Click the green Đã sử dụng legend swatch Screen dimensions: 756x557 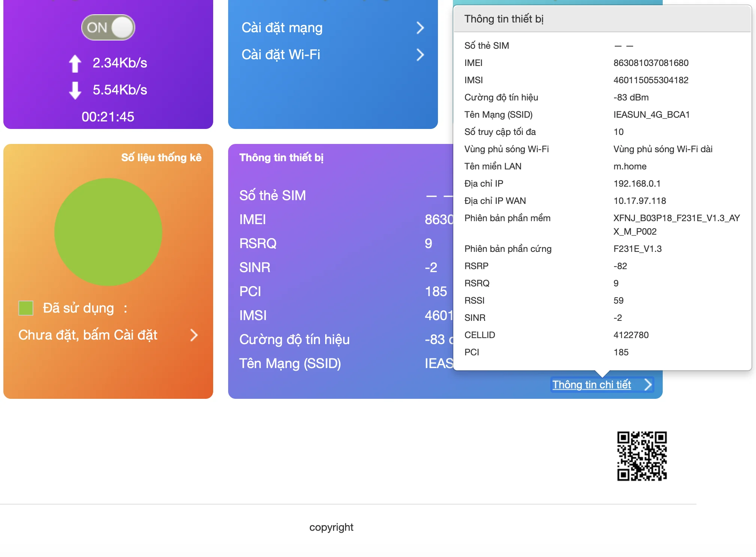[26, 308]
